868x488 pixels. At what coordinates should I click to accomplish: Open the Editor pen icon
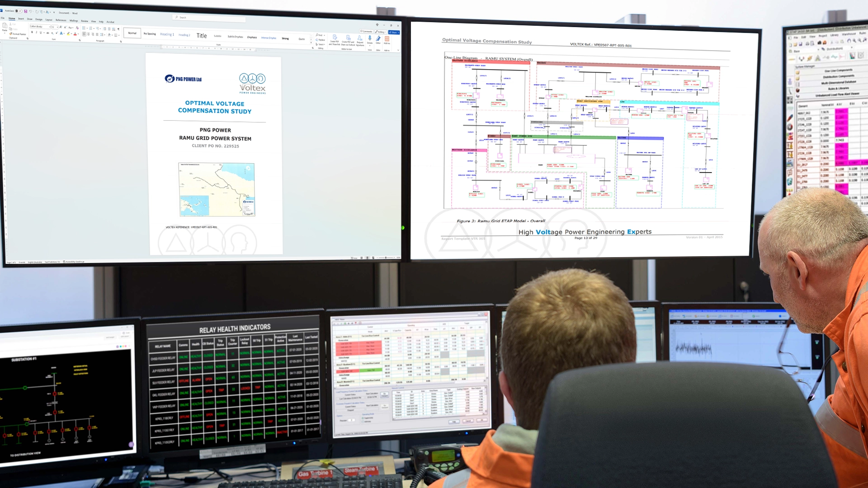point(378,39)
